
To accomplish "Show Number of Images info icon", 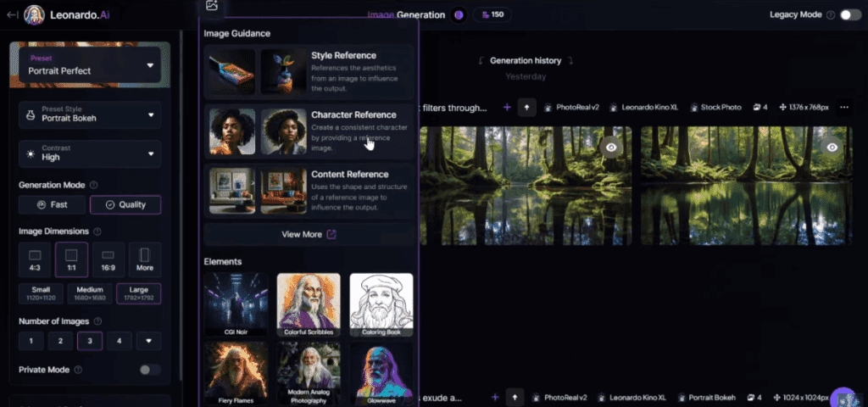I will click(x=98, y=321).
